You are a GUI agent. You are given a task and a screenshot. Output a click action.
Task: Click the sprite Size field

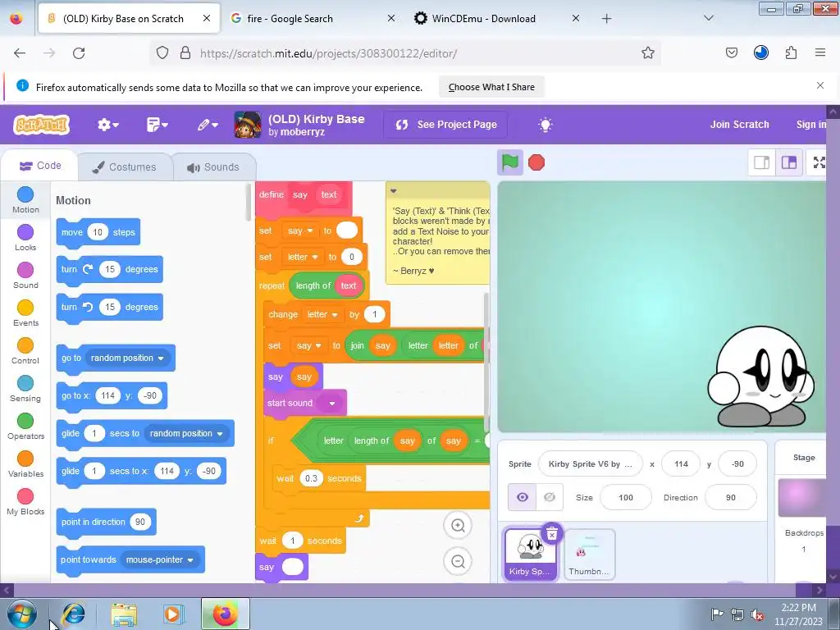click(x=626, y=498)
